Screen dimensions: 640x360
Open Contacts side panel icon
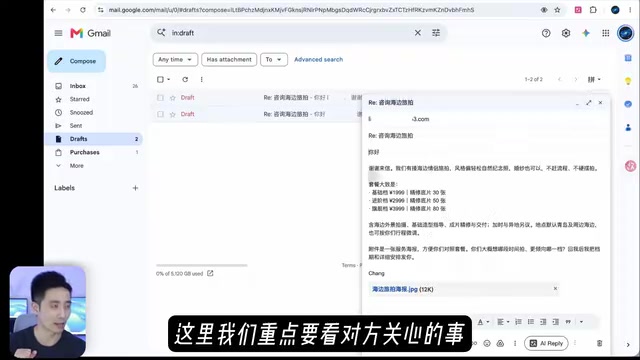click(628, 128)
